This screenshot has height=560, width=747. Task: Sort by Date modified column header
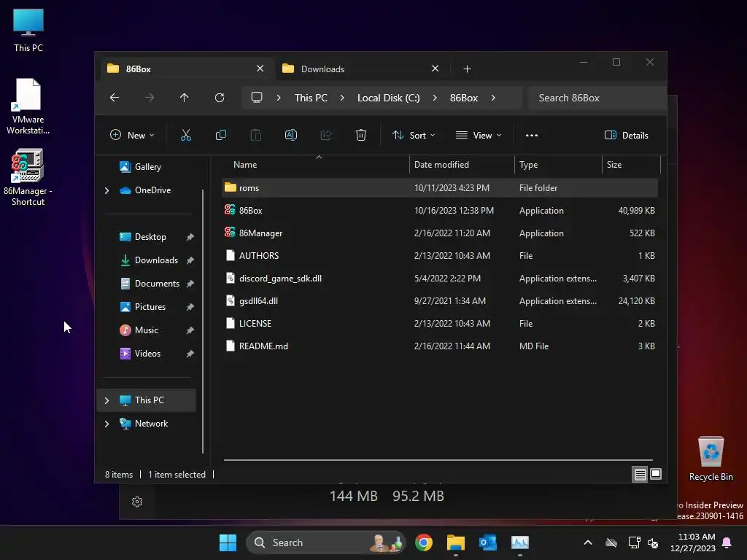(462, 165)
